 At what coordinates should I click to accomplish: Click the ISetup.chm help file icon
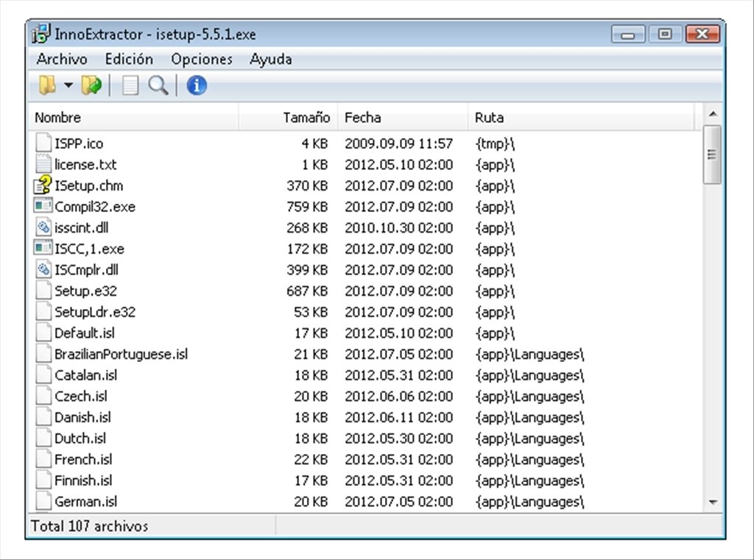pyautogui.click(x=42, y=185)
